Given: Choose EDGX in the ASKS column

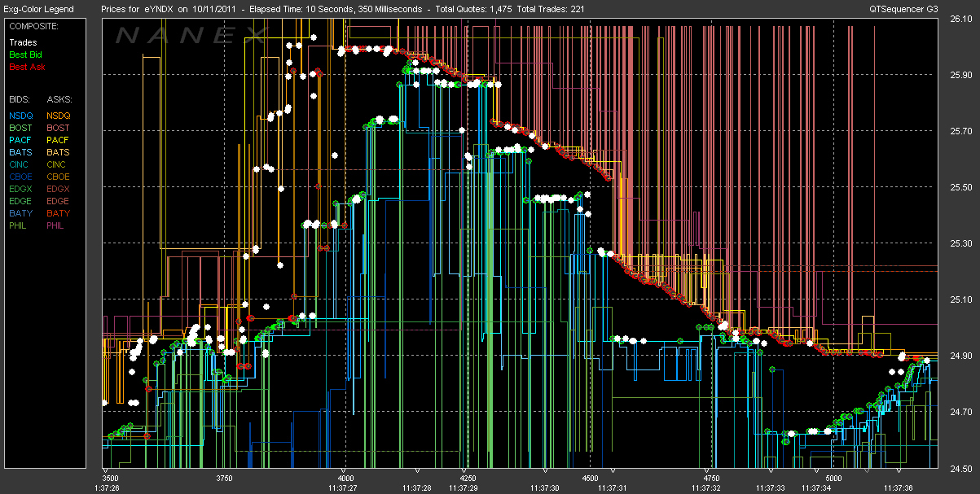Looking at the screenshot, I should [x=59, y=189].
